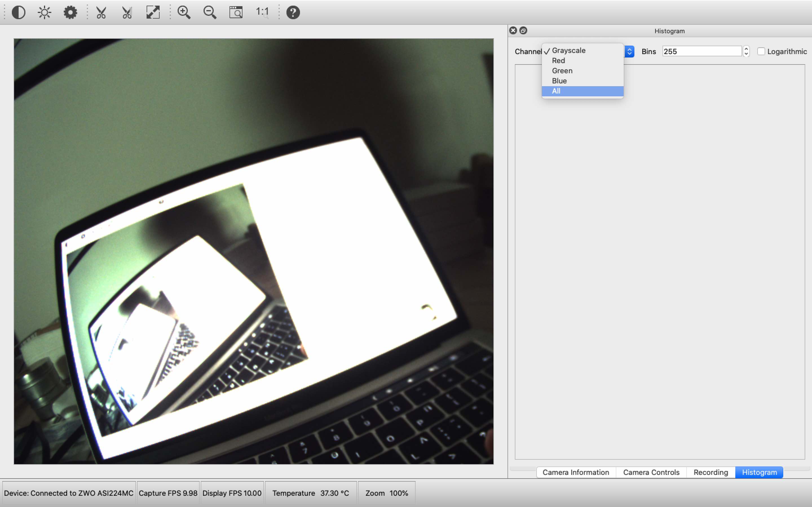This screenshot has height=507, width=812.
Task: Open help via the question mark icon
Action: 293,12
